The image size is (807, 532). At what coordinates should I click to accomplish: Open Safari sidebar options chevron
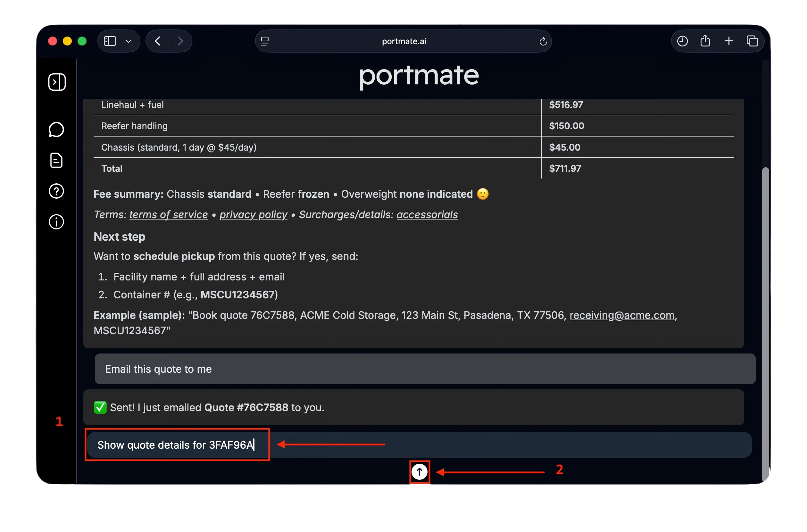(x=129, y=41)
